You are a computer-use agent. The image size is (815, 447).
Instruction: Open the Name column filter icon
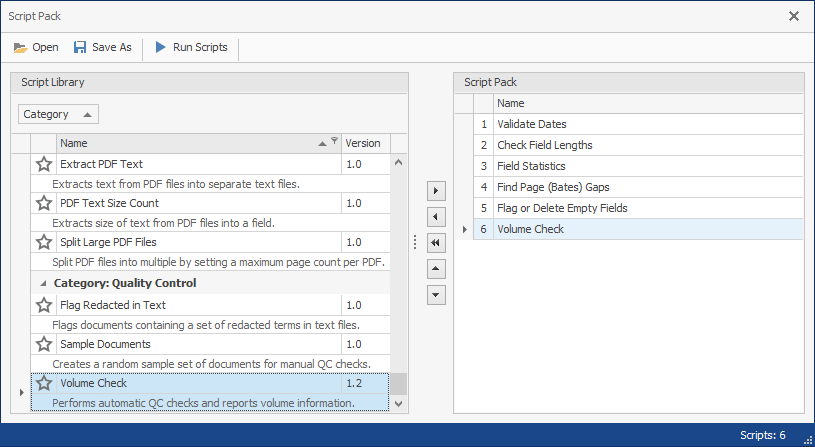click(x=335, y=142)
